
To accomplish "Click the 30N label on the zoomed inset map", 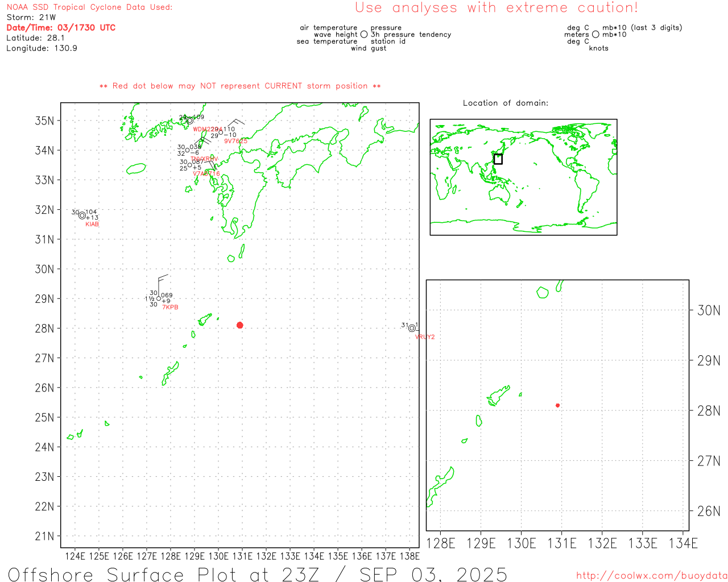I will 709,310.
